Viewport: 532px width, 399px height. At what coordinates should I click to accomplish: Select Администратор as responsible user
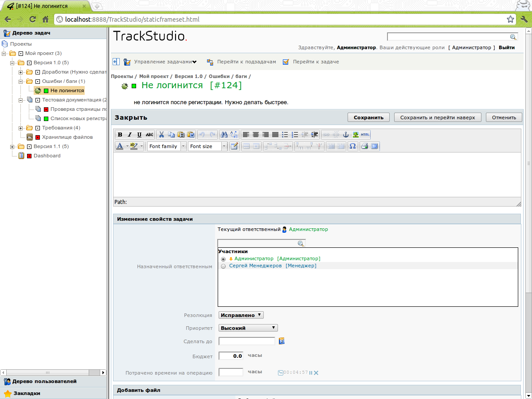(x=223, y=259)
